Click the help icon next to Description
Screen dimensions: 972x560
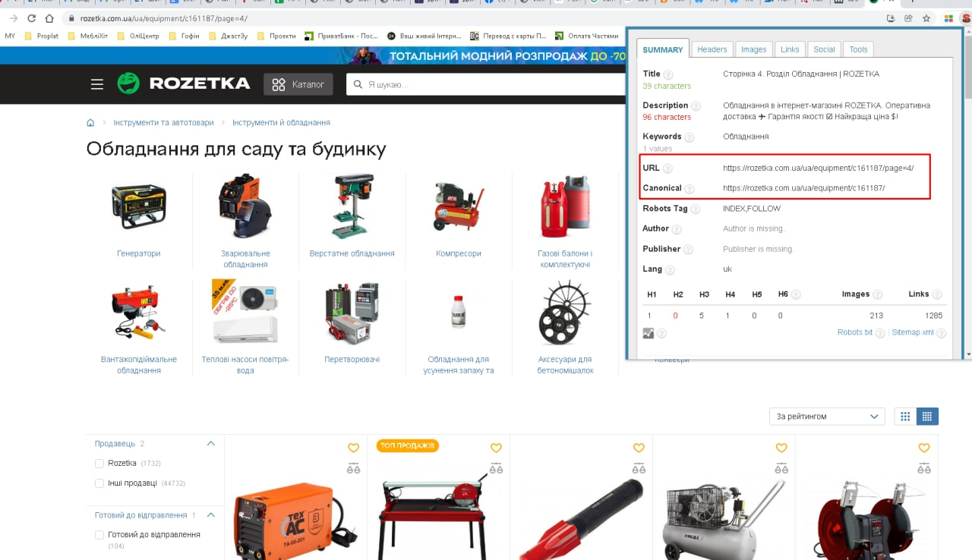(x=696, y=106)
